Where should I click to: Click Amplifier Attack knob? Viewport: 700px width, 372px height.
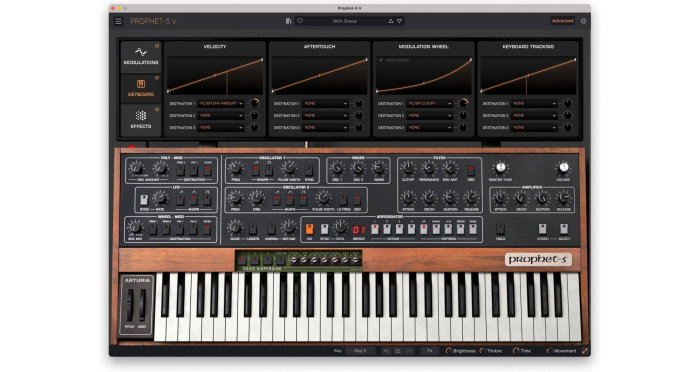[500, 197]
